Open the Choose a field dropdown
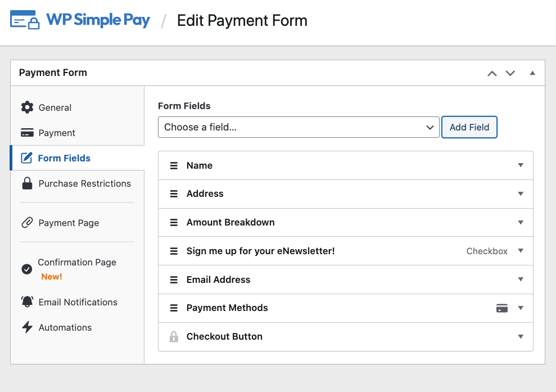Image resolution: width=556 pixels, height=392 pixels. (x=298, y=127)
